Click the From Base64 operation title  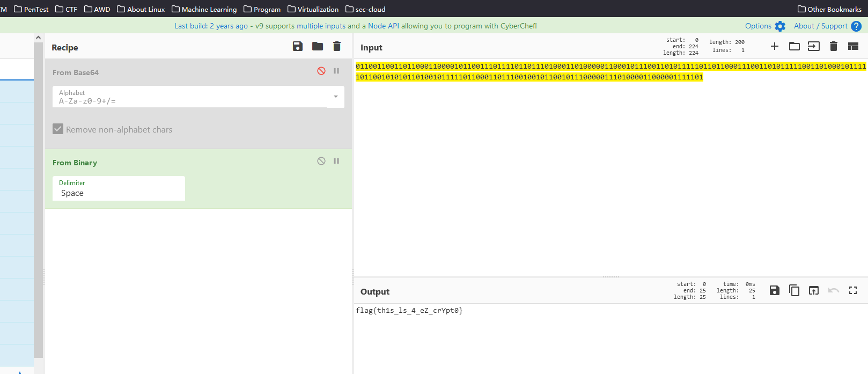76,72
